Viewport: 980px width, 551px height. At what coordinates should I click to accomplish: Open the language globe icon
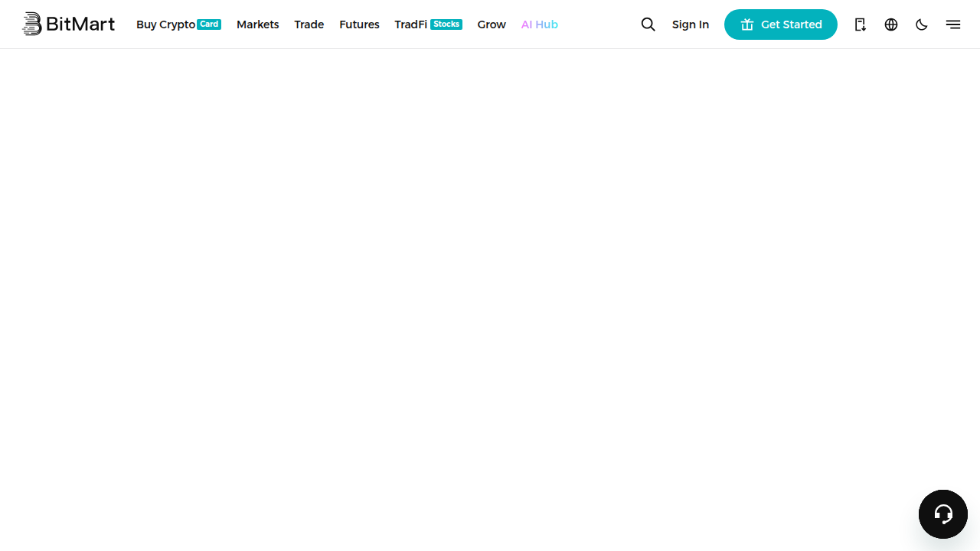[x=891, y=24]
